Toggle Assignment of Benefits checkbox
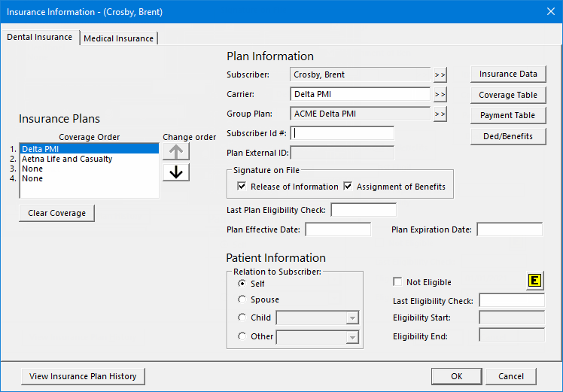The width and height of the screenshot is (563, 392). coord(348,187)
